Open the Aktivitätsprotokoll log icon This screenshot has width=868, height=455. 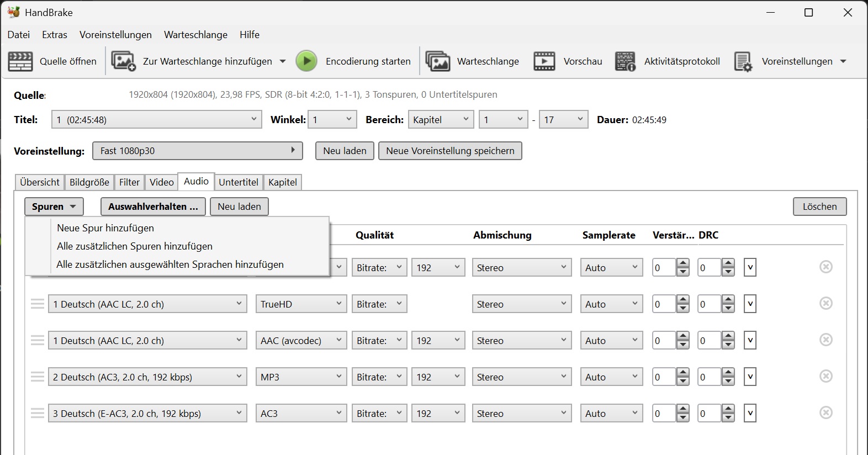coord(626,61)
